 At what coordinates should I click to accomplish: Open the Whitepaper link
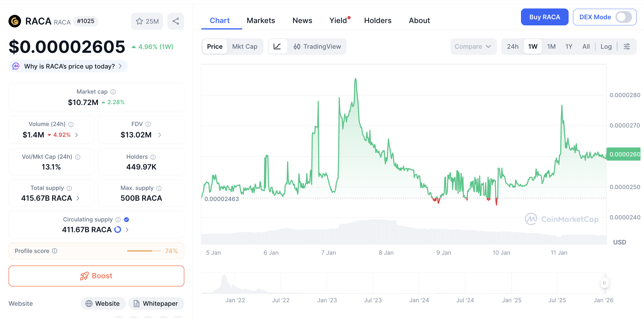(156, 303)
